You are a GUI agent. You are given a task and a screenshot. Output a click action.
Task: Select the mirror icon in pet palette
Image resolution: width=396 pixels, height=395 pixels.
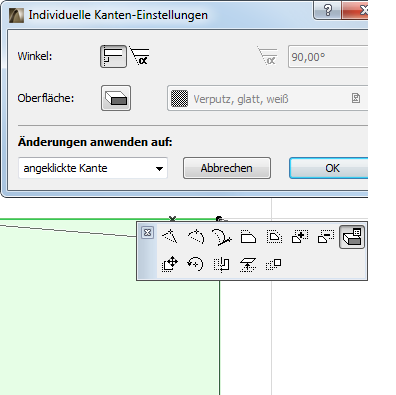(222, 264)
